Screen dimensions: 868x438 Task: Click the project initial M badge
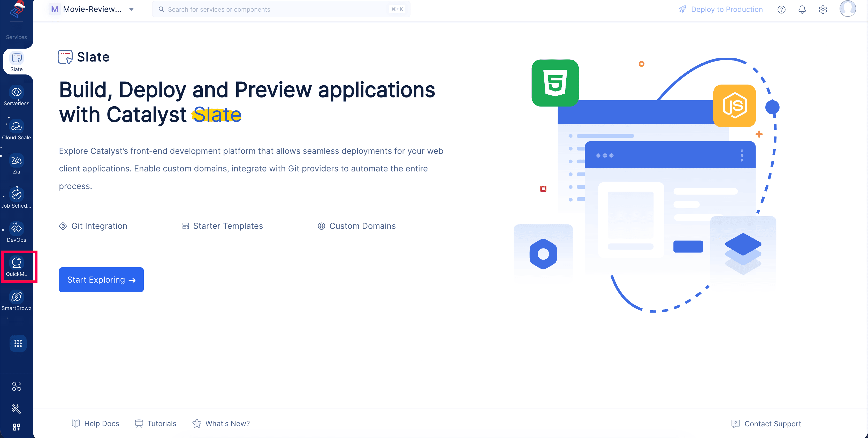pyautogui.click(x=55, y=9)
